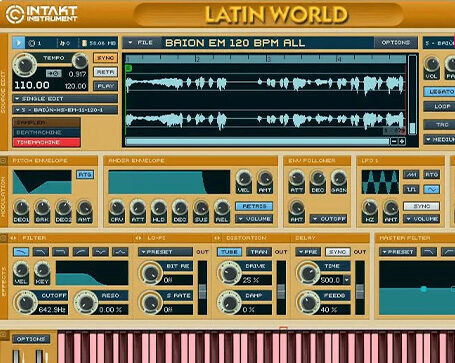
Task: Open the sample name dropdown below Single Edit
Action: click(65, 110)
